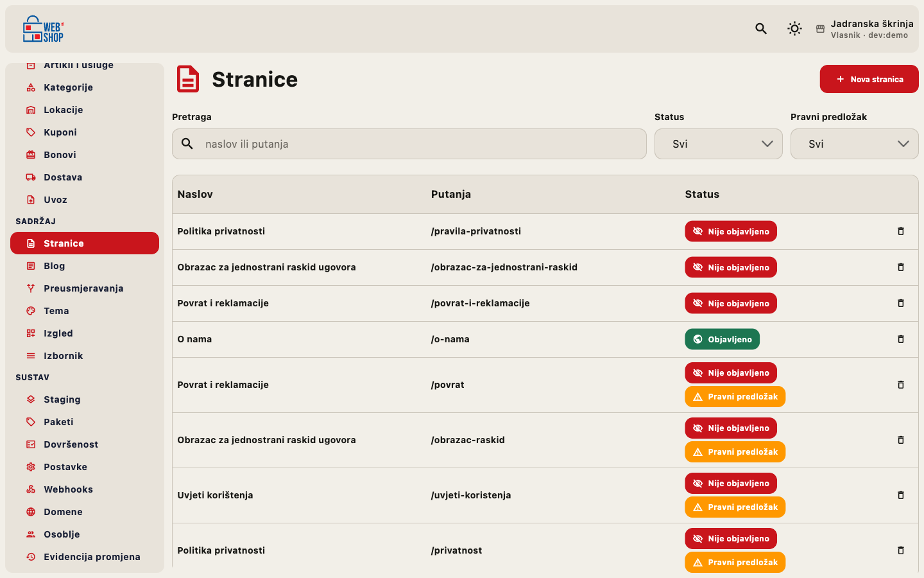Click the Izbornik hamburger icon

coord(31,356)
